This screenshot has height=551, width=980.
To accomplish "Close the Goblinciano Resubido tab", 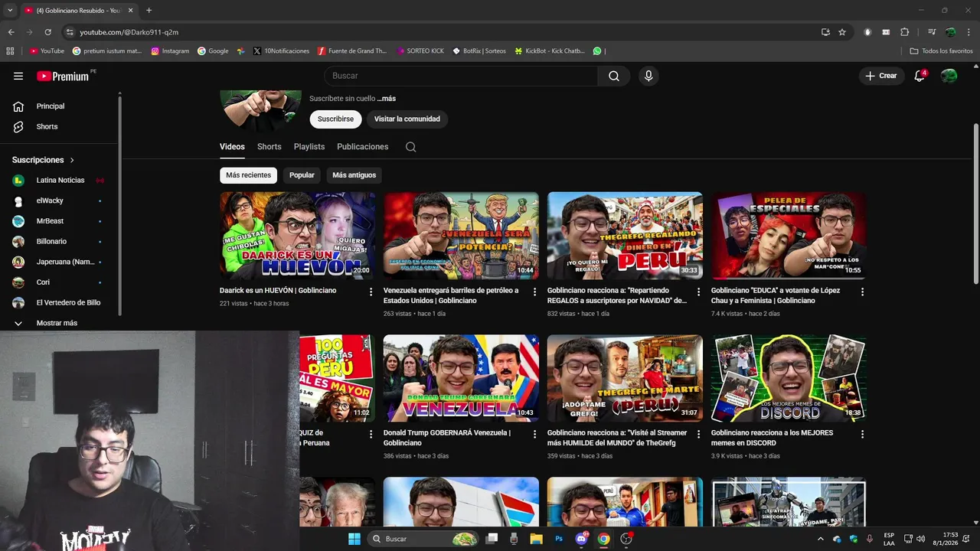I will (130, 10).
